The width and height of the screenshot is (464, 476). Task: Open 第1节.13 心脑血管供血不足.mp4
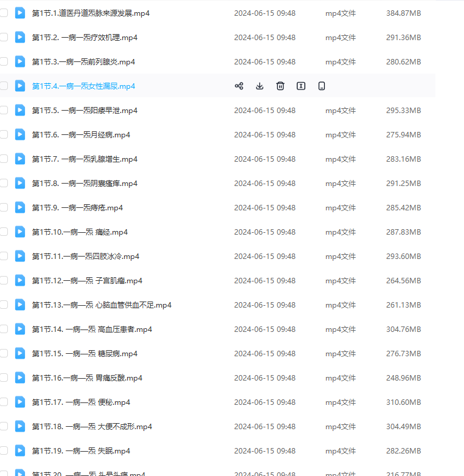tap(102, 305)
